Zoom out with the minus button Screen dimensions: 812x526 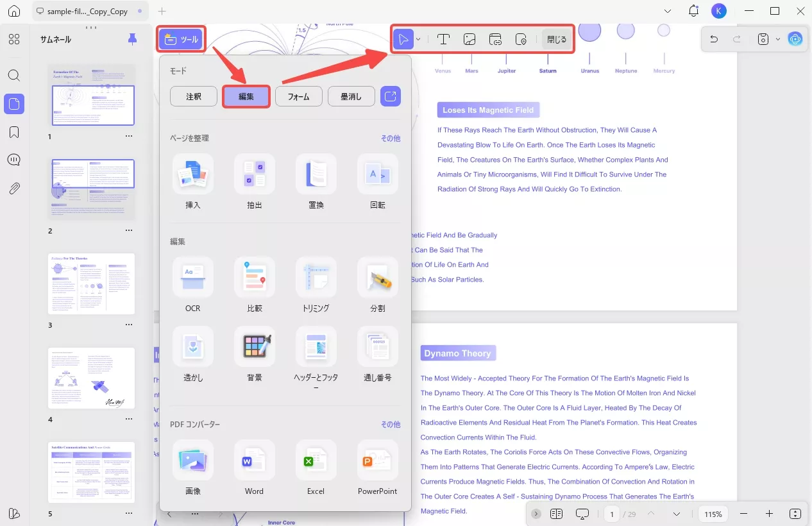[x=743, y=514]
